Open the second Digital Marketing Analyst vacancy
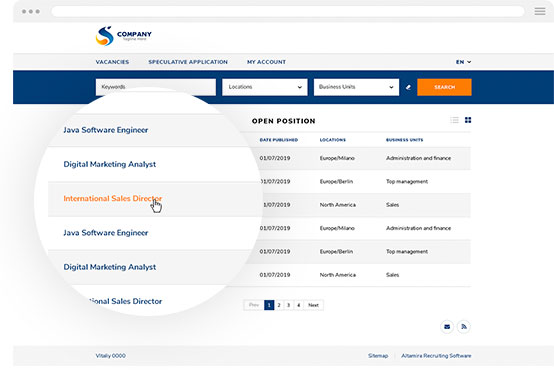The height and width of the screenshot is (370, 554). click(x=110, y=267)
